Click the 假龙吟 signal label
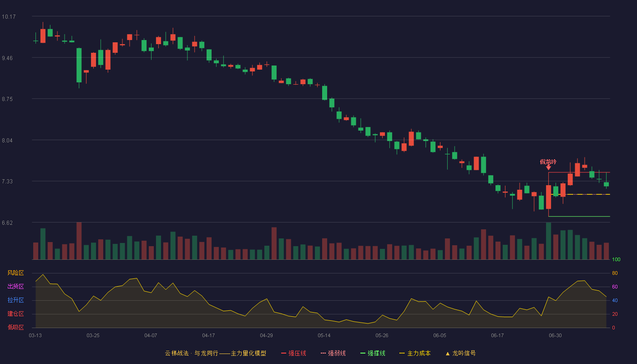The image size is (637, 364). 548,162
